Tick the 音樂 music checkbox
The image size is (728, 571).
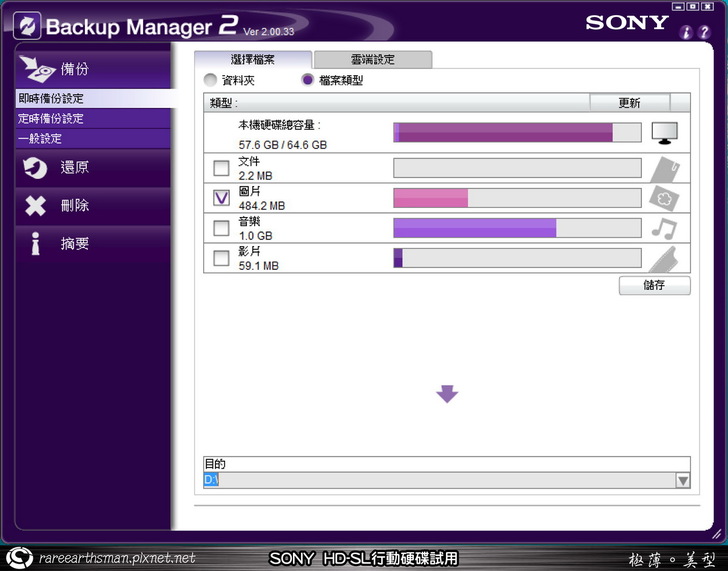[222, 229]
